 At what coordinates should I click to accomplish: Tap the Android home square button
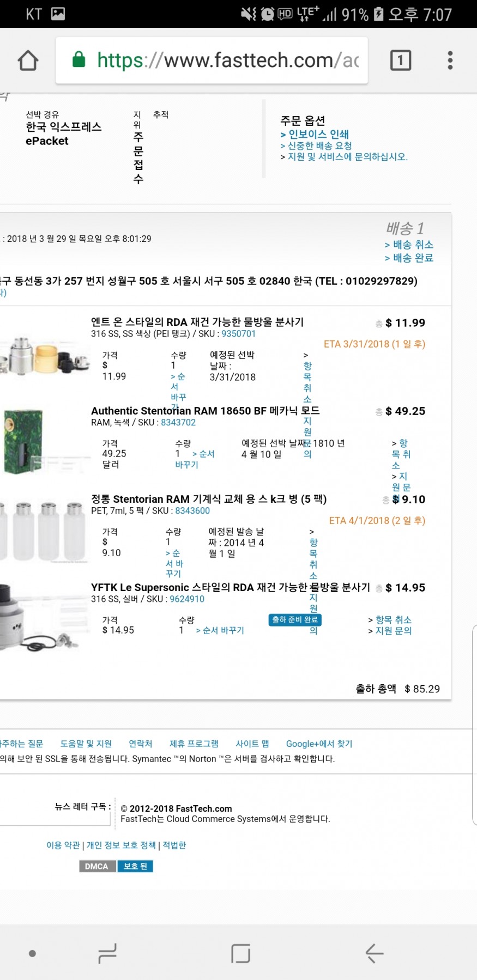tap(240, 953)
